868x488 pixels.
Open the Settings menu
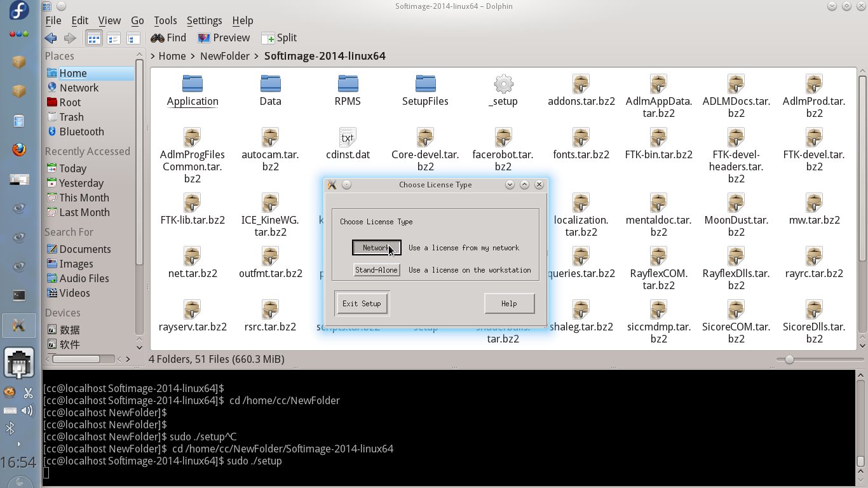[x=205, y=20]
